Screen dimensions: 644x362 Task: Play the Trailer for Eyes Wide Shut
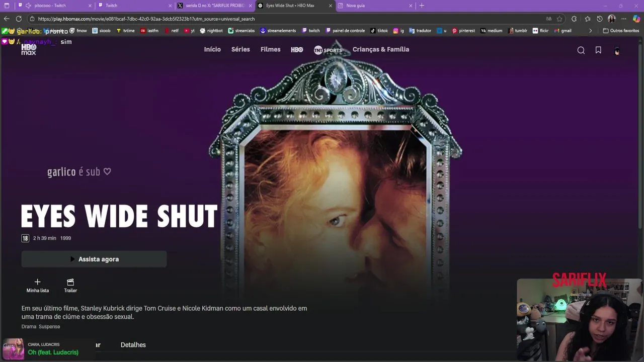tap(70, 286)
